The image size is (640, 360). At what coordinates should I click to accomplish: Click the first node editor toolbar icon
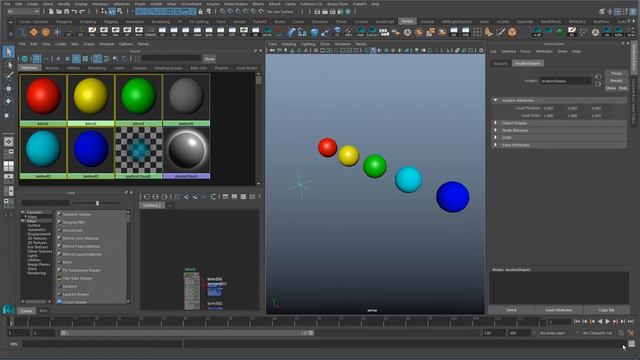click(147, 197)
